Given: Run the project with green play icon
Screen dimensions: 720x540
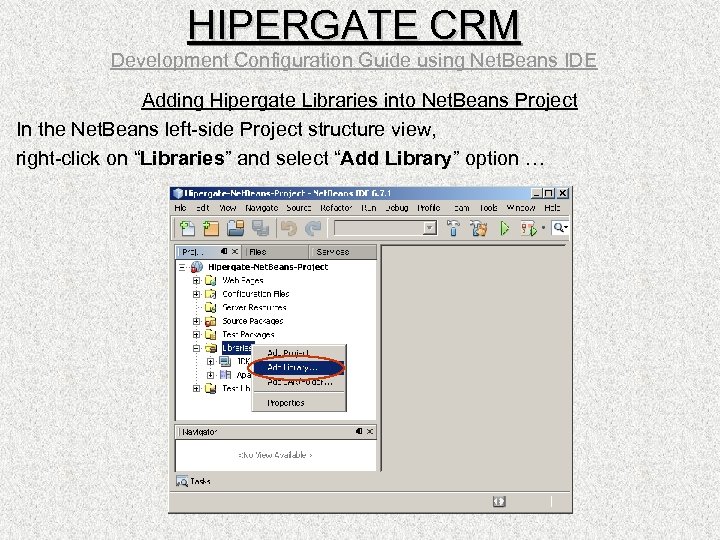Looking at the screenshot, I should 505,228.
